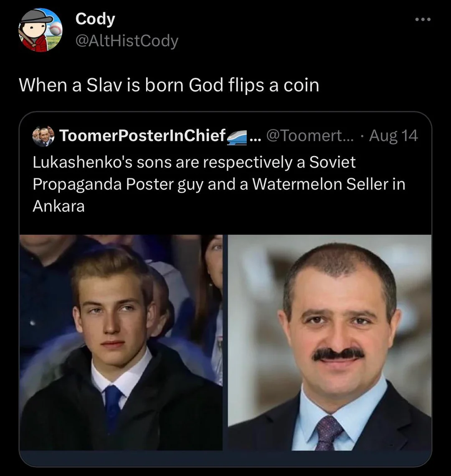The image size is (451, 476).
Task: Click the word "Ankara" in quoted tweet
Action: click(x=58, y=206)
